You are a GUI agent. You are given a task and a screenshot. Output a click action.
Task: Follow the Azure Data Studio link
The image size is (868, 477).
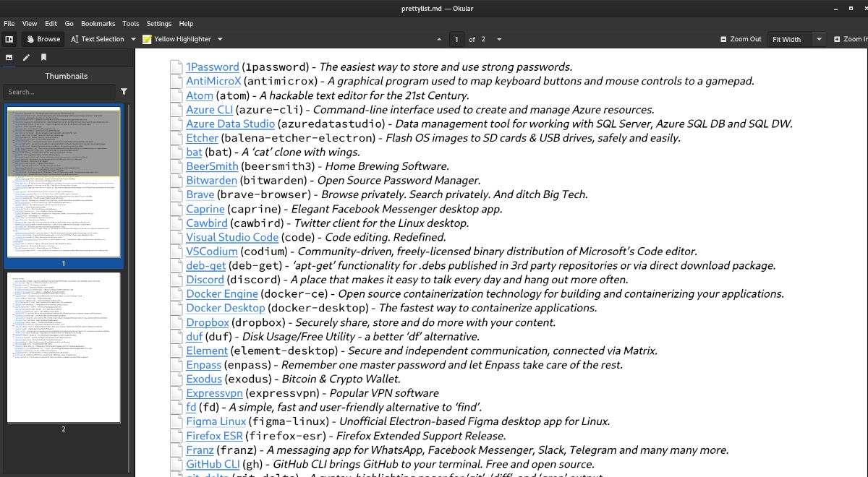231,124
